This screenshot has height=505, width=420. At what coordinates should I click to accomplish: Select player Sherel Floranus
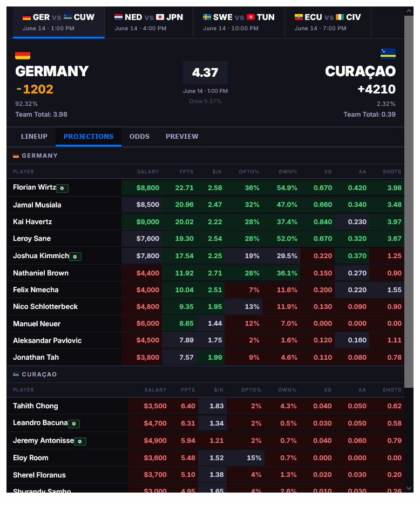point(39,475)
